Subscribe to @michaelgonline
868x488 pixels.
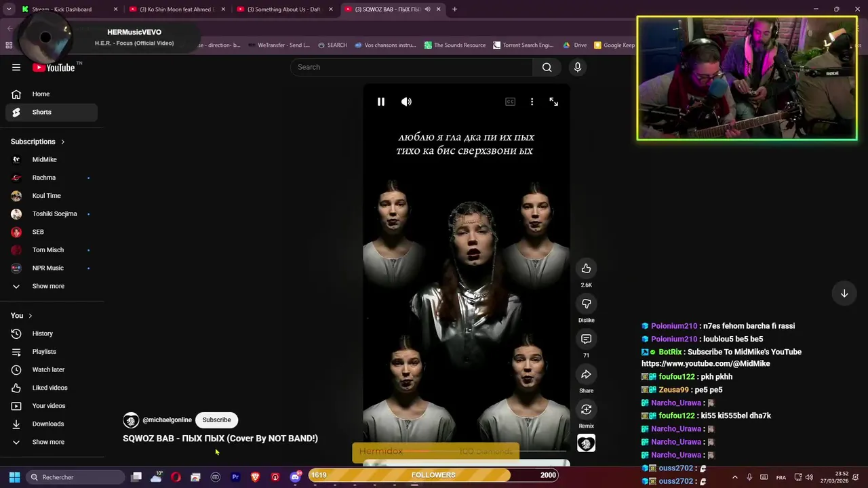tap(217, 420)
